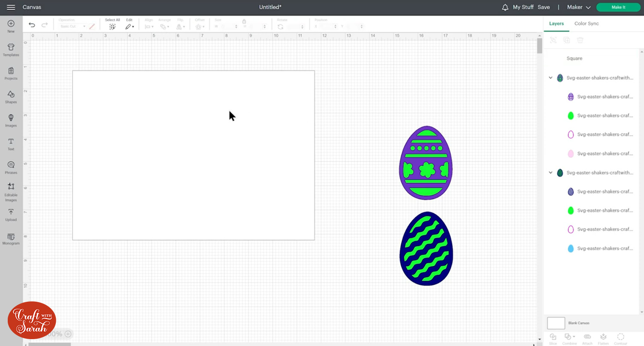
Task: Switch to the Color Sync tab
Action: click(586, 24)
